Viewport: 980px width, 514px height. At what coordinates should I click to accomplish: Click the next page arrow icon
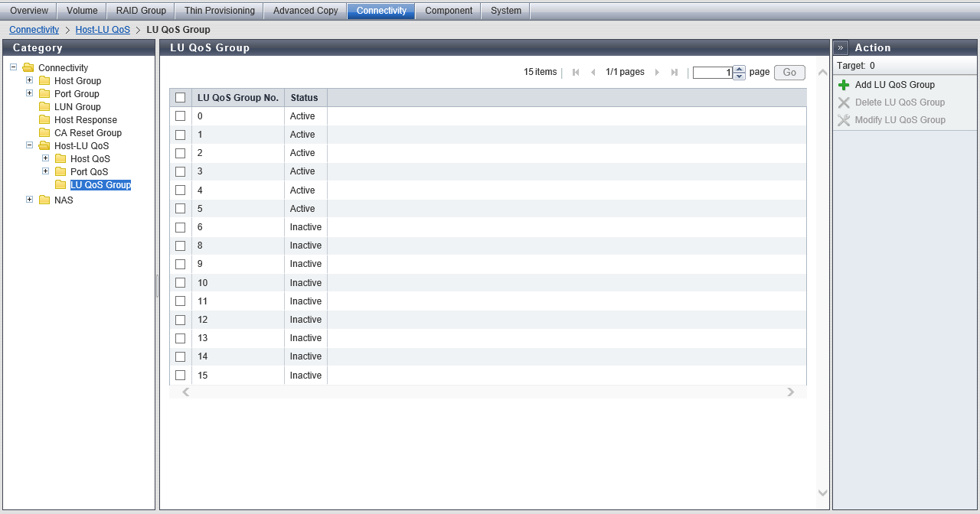click(657, 73)
